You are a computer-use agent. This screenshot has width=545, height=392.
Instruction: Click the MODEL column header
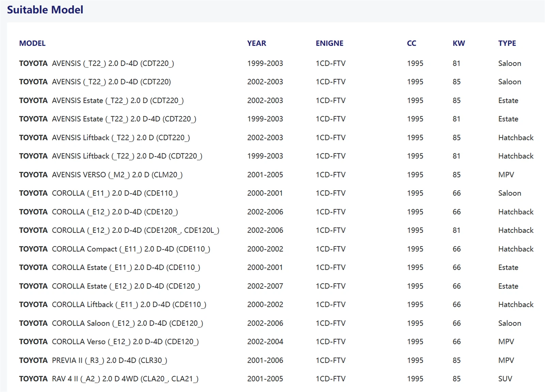[32, 43]
